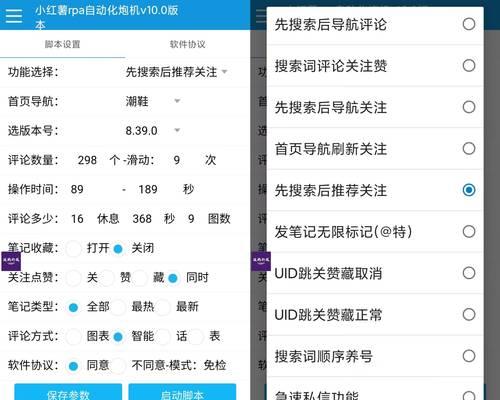The width and height of the screenshot is (500, 400).
Task: Expand the 选版本号 8.39.0 dropdown
Action: click(153, 130)
